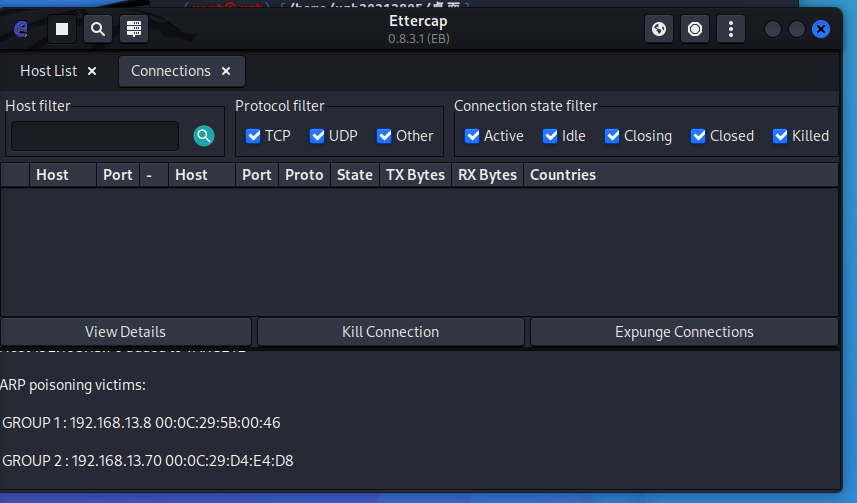Close the Host List tab with its x
The image size is (857, 503).
92,71
